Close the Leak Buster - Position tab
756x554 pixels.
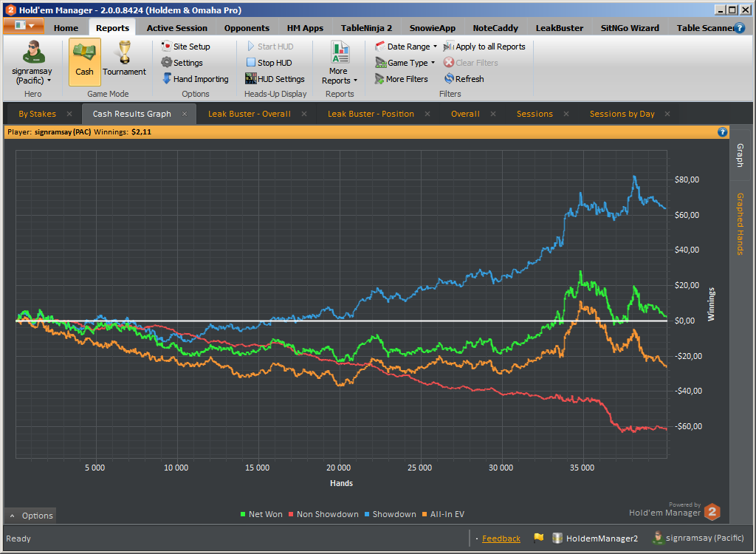click(x=427, y=114)
